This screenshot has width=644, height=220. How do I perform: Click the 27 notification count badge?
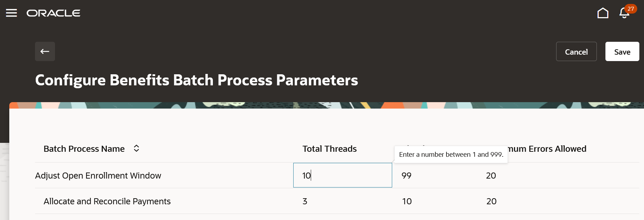pos(631,9)
